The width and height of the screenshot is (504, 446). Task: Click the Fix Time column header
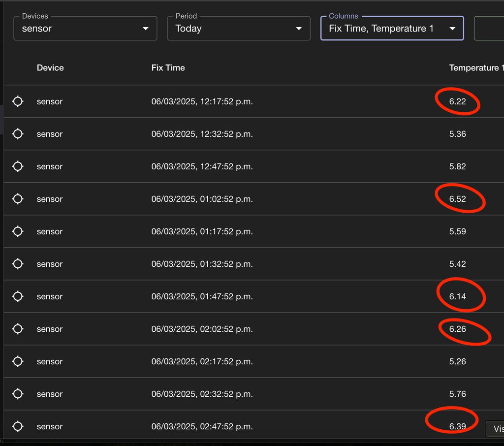click(168, 68)
